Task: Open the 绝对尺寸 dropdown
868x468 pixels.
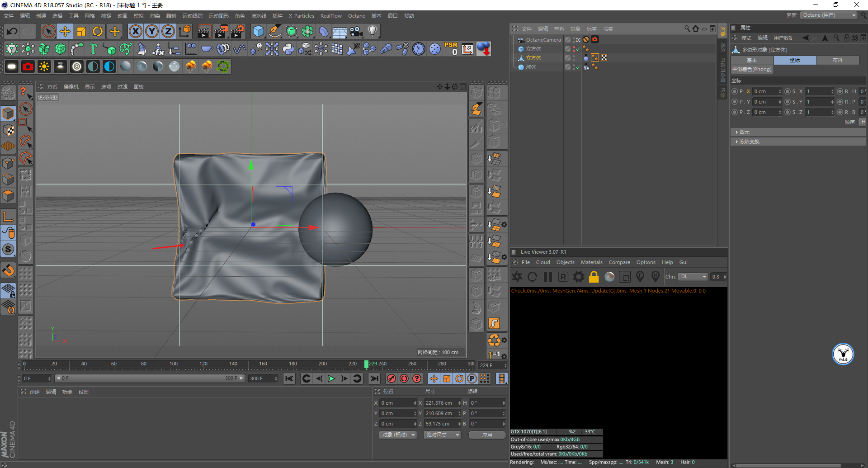Action: (x=442, y=435)
